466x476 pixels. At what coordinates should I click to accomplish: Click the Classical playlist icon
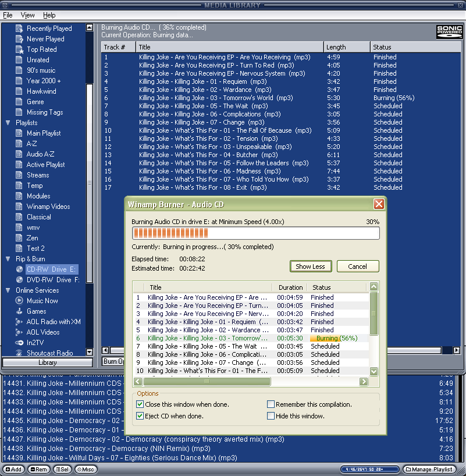[x=19, y=216]
